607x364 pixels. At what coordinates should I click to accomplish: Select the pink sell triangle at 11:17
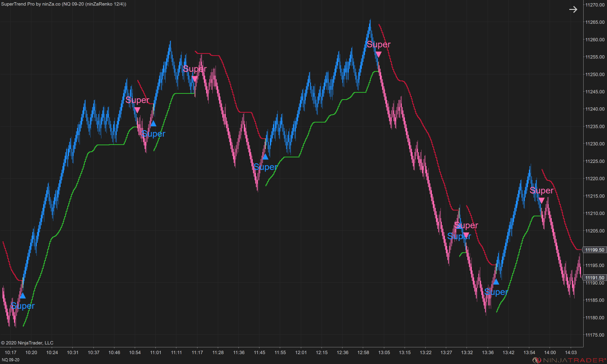(x=194, y=79)
